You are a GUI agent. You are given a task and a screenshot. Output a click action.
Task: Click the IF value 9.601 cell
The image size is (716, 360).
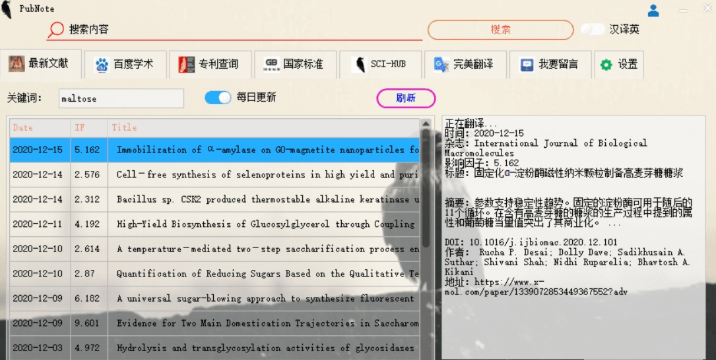(x=89, y=323)
